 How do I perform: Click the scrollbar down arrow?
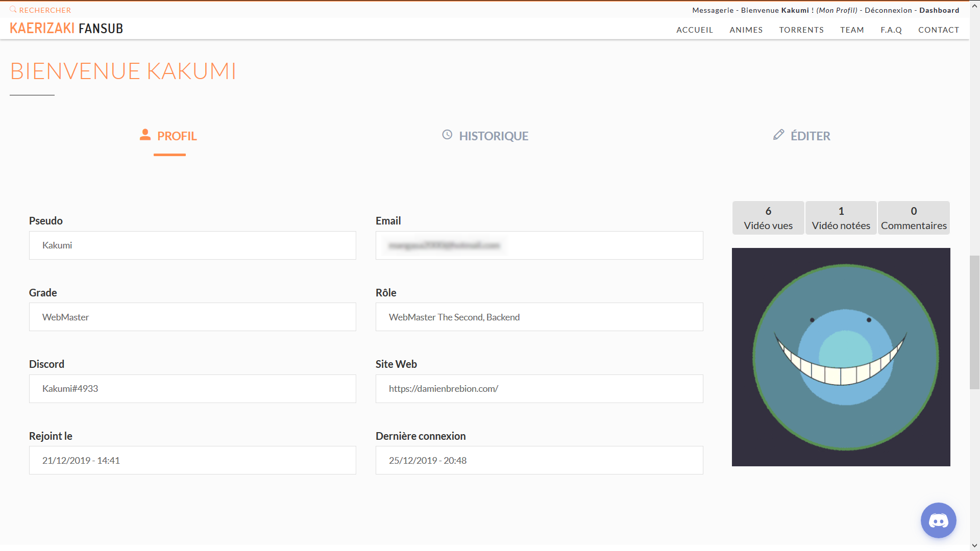point(974,546)
